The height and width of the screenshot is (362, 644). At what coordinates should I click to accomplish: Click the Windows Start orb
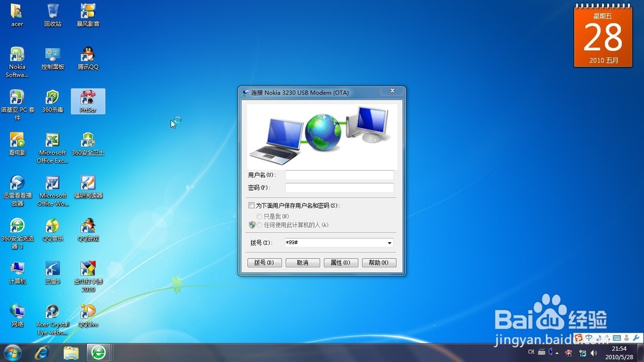(x=12, y=352)
